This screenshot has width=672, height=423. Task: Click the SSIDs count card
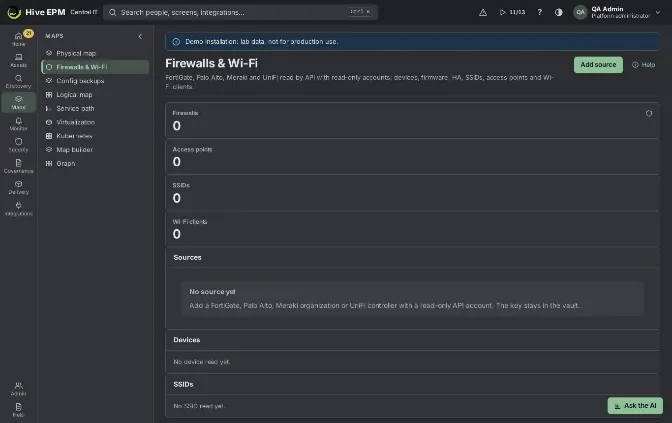pyautogui.click(x=412, y=193)
